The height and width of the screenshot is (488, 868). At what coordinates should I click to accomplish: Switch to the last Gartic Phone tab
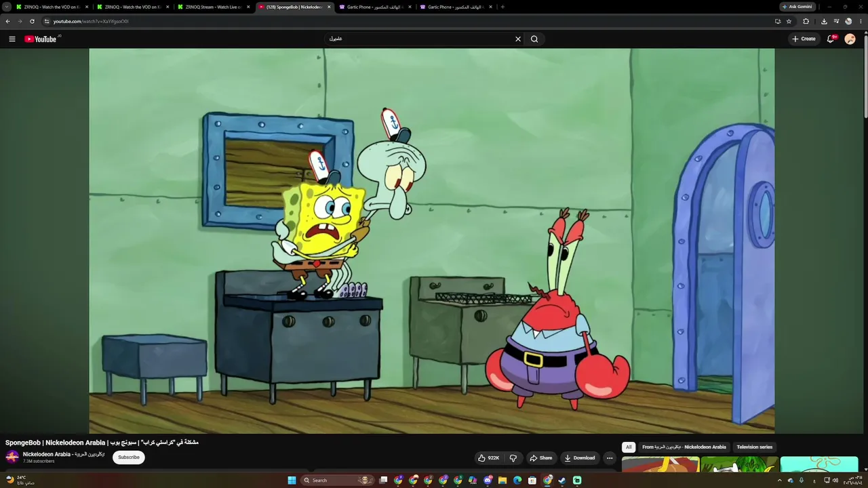[456, 7]
